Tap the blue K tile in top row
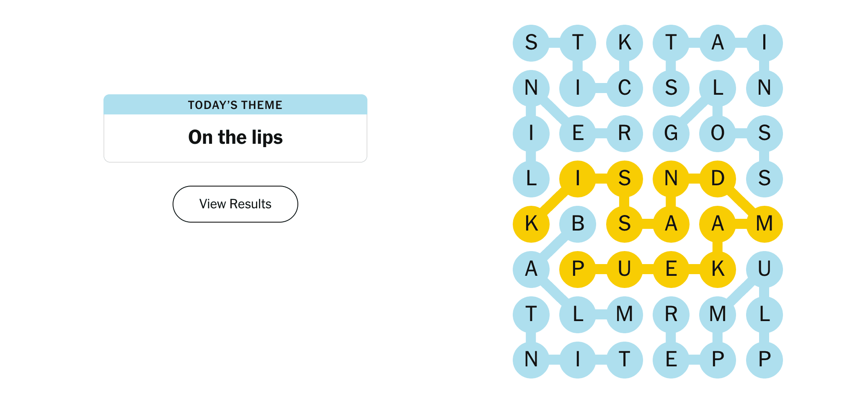Image resolution: width=868 pixels, height=420 pixels. 625,43
